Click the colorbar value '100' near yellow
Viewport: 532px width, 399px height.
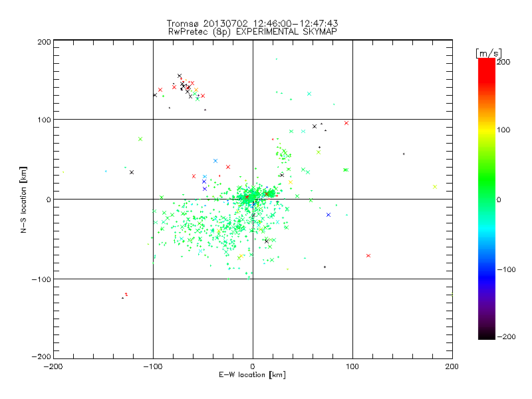pyautogui.click(x=503, y=130)
